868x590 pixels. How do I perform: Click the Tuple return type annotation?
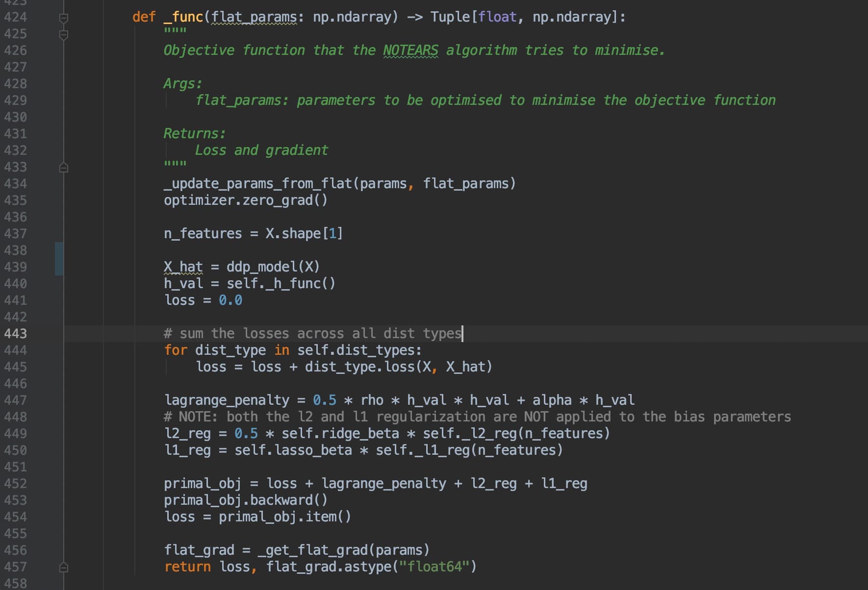pos(450,17)
